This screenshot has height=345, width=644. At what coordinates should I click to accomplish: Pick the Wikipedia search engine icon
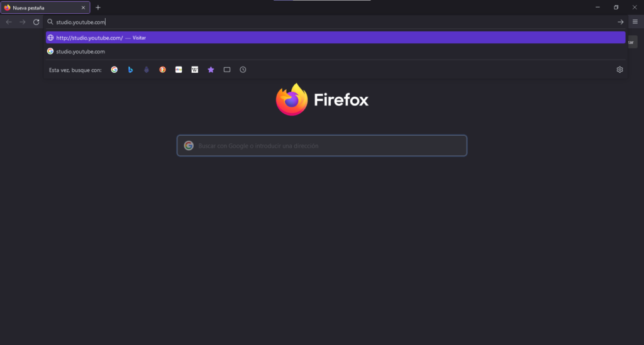(x=195, y=70)
